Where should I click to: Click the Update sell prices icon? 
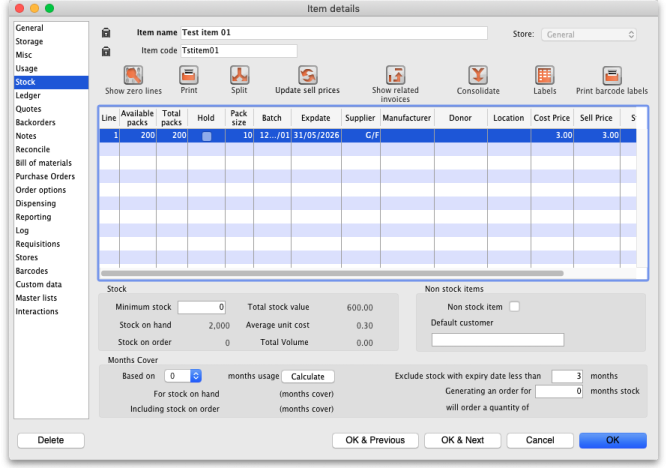coord(307,75)
